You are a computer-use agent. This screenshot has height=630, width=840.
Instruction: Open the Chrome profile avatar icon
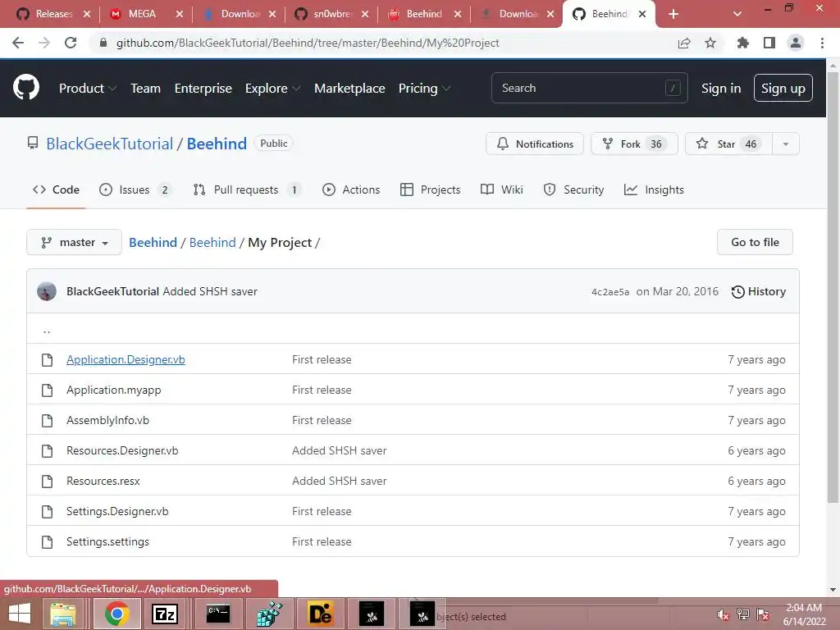pos(796,43)
